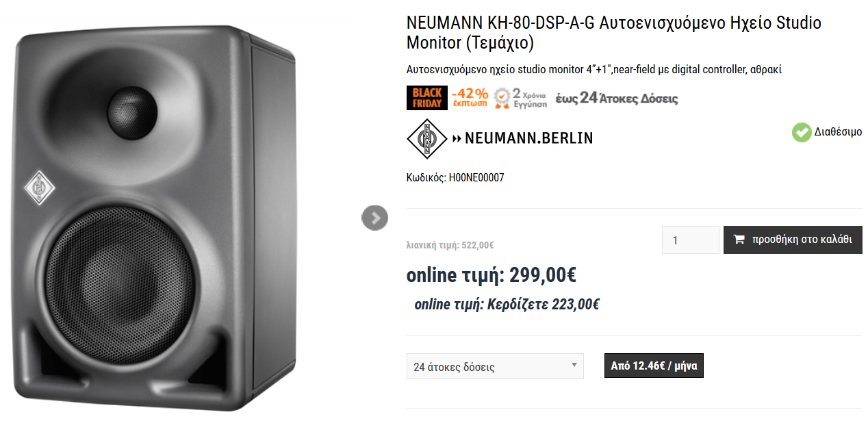Click the NEUMANN KH-80-DSP-A-G product title
Viewport: 868px width, 423px height.
[x=613, y=32]
